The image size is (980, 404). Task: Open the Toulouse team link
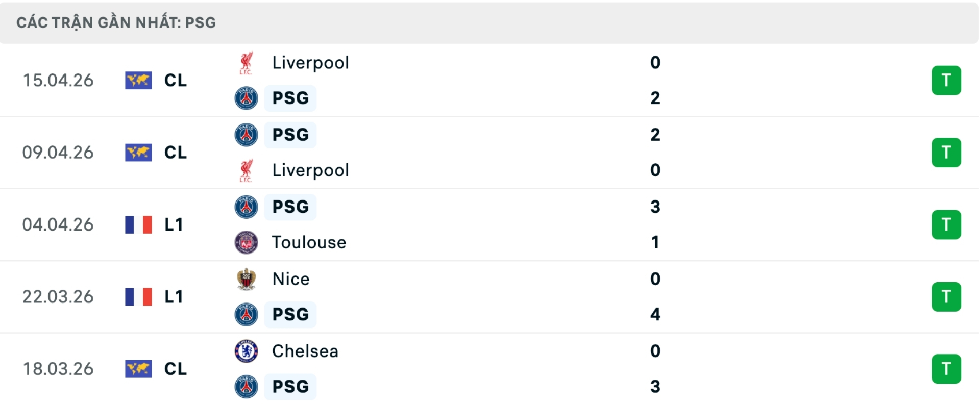(309, 242)
